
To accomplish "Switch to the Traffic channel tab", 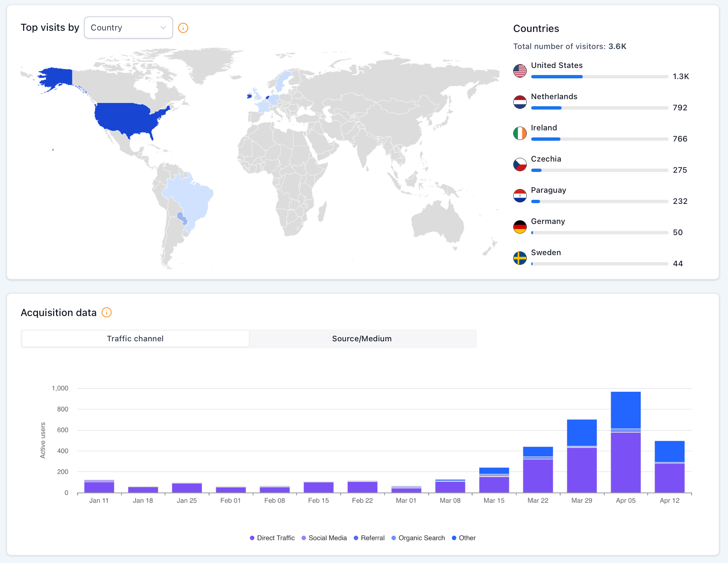I will [135, 338].
